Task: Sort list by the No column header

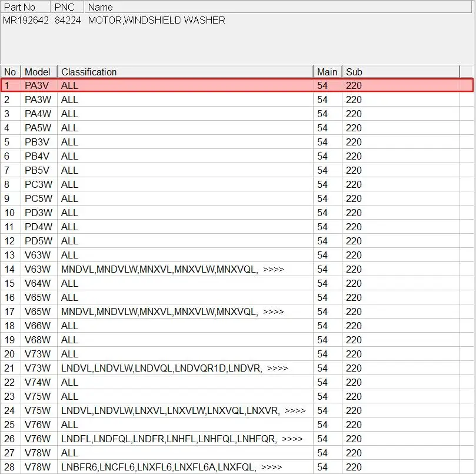Action: tap(11, 72)
